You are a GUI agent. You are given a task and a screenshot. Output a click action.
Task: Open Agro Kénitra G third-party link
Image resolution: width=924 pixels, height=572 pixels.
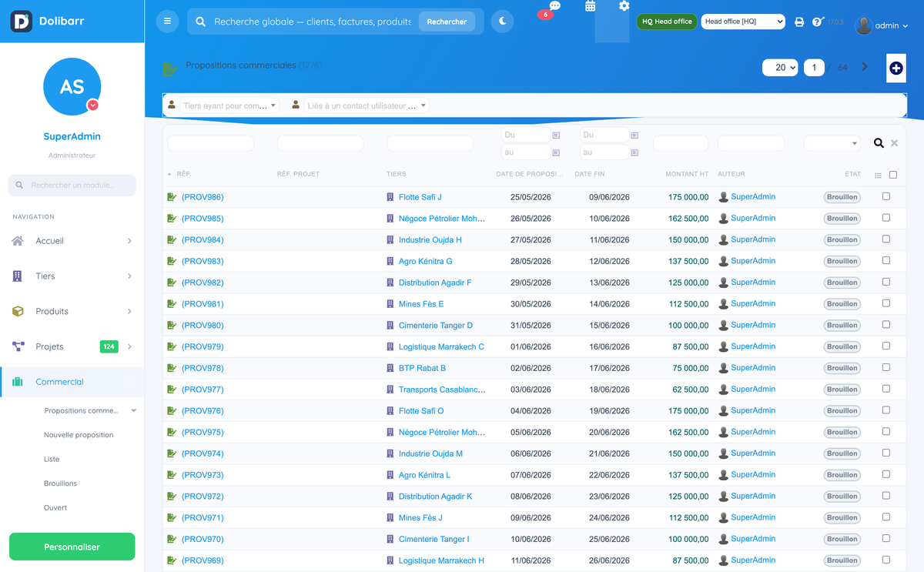[425, 261]
